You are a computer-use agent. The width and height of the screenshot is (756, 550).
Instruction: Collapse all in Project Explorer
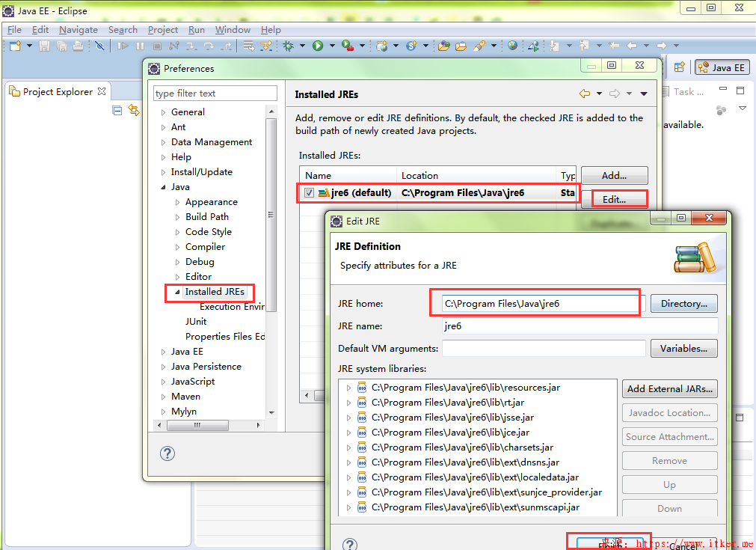117,111
